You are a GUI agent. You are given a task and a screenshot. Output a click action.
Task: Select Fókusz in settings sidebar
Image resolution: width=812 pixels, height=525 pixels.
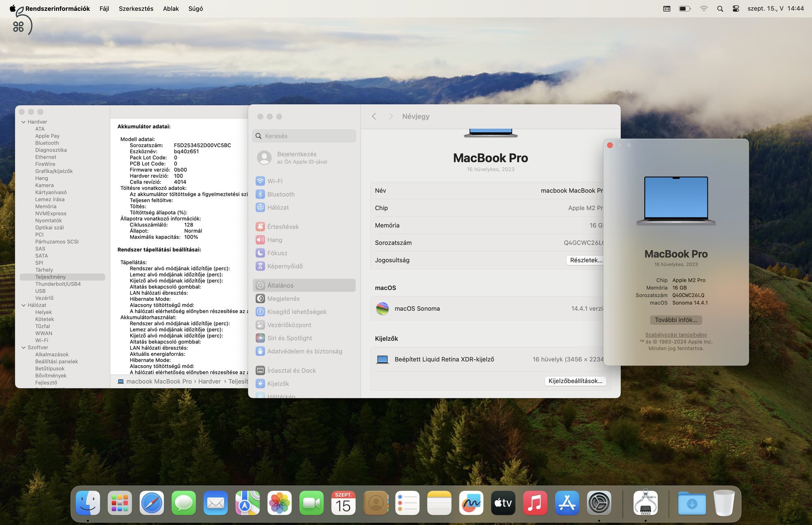tap(304, 253)
